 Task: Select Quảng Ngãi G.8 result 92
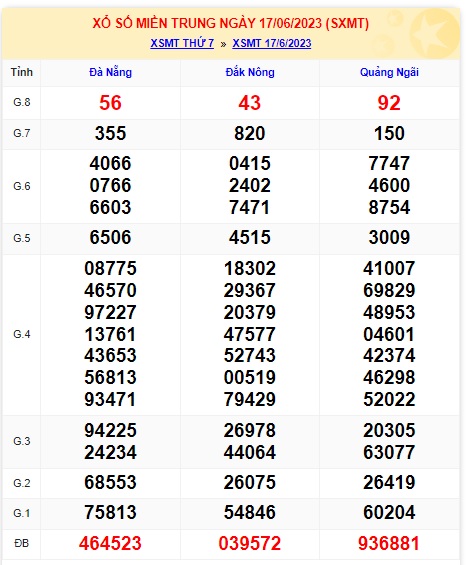(x=389, y=103)
